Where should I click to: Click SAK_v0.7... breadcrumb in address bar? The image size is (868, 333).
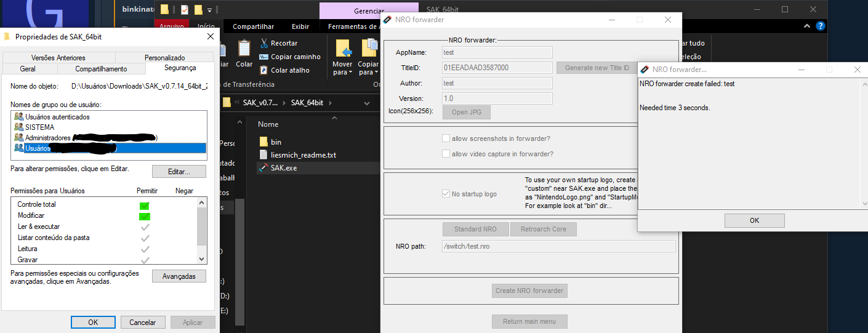coord(261,103)
